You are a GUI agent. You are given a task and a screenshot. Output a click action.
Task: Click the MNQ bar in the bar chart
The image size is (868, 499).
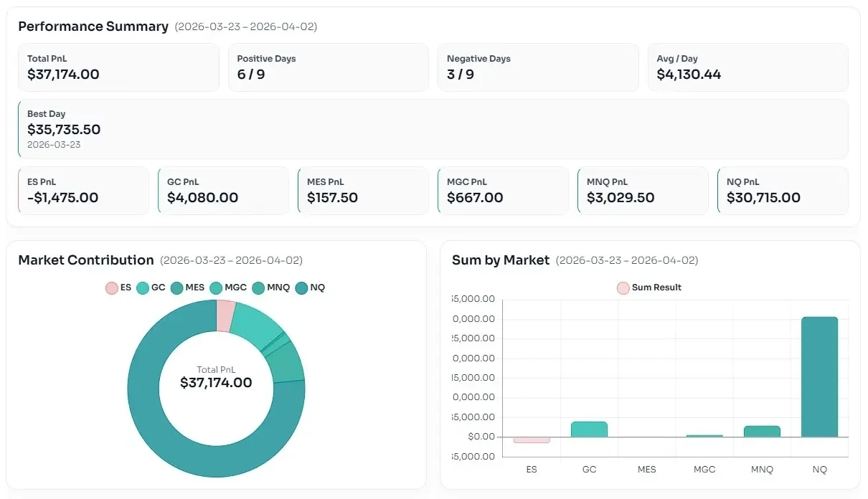[762, 431]
